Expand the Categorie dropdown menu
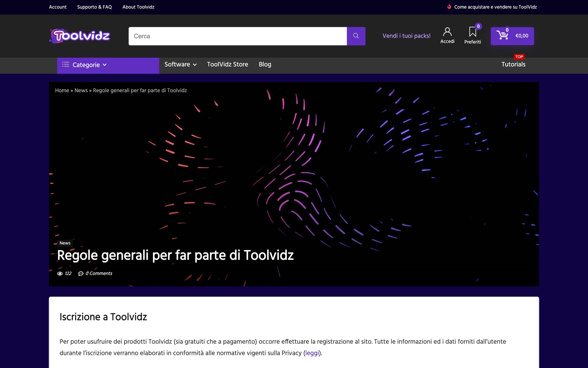 (108, 65)
